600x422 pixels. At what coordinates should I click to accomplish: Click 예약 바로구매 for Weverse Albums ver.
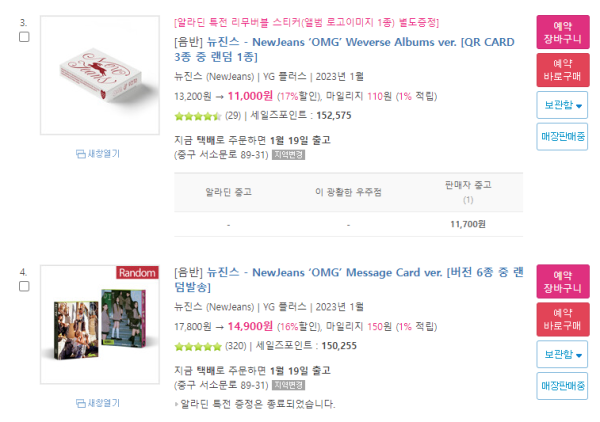point(562,70)
